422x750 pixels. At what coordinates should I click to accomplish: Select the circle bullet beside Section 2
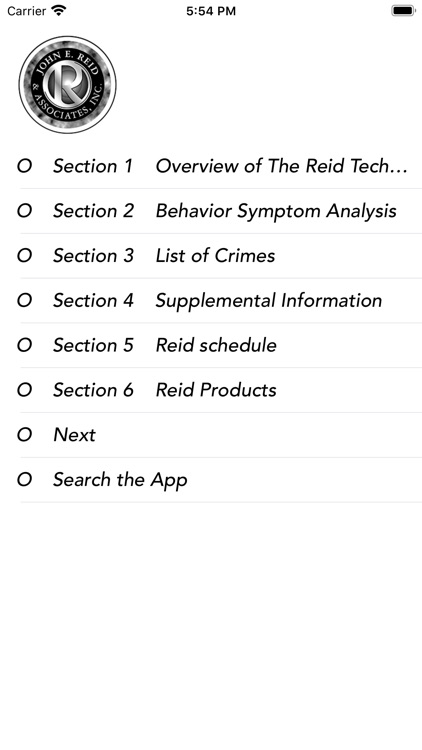pyautogui.click(x=24, y=211)
